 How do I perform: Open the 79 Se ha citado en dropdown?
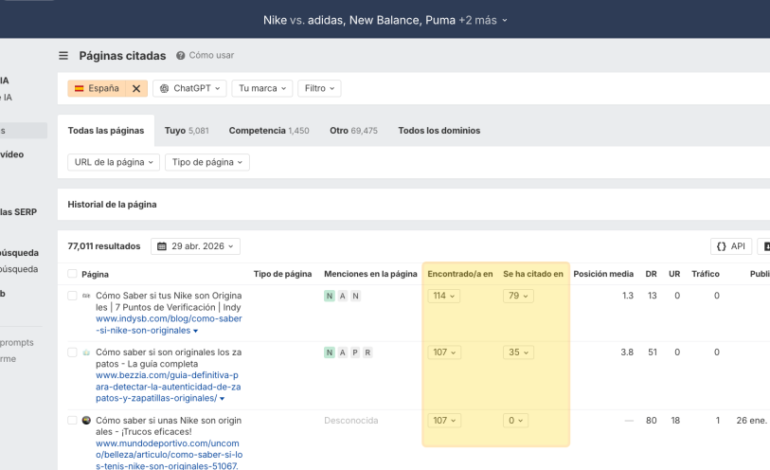518,296
